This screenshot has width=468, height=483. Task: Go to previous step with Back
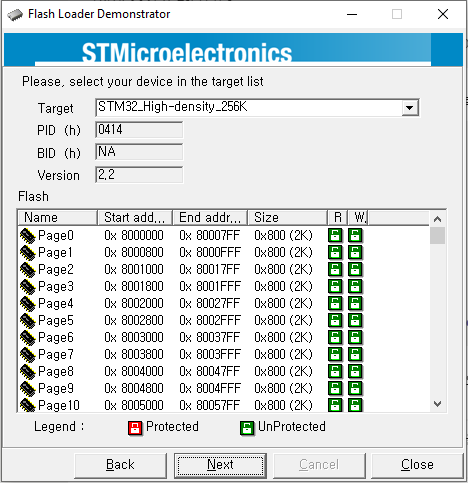coord(120,465)
